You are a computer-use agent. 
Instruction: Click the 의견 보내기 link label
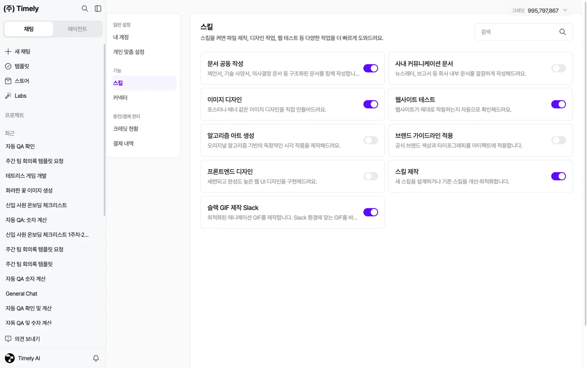pyautogui.click(x=27, y=339)
